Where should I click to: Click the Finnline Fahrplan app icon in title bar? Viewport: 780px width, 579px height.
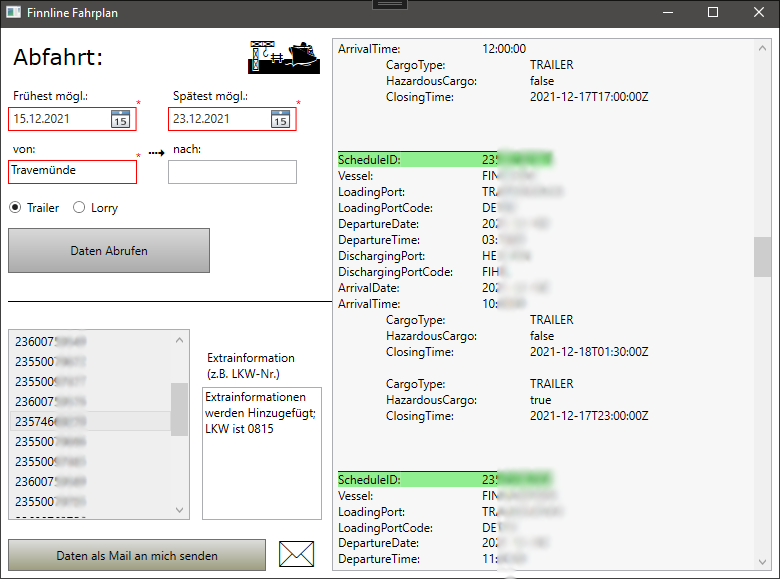pos(14,12)
